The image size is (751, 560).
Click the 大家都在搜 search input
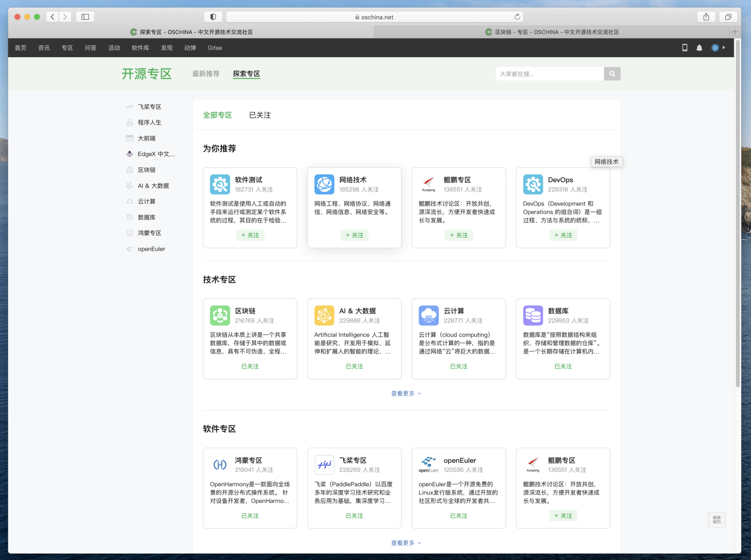(550, 74)
